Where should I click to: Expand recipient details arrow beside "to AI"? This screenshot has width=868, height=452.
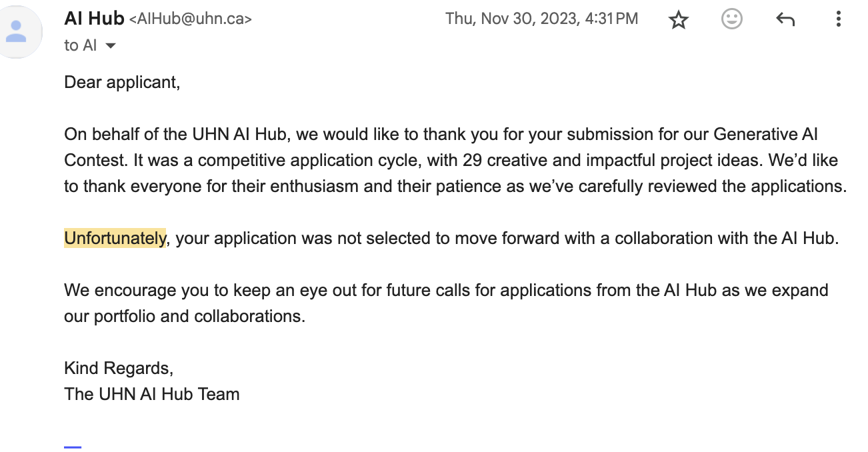pos(111,45)
